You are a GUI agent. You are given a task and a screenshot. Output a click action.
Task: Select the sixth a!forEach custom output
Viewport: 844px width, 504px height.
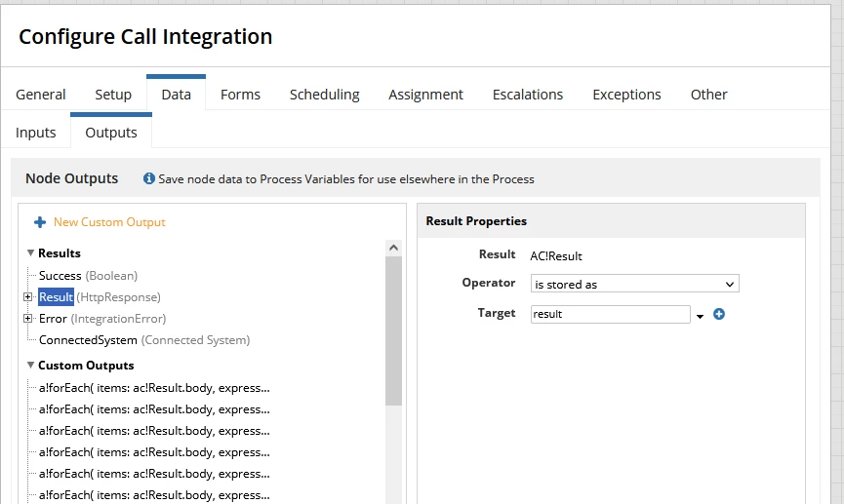pyautogui.click(x=154, y=495)
